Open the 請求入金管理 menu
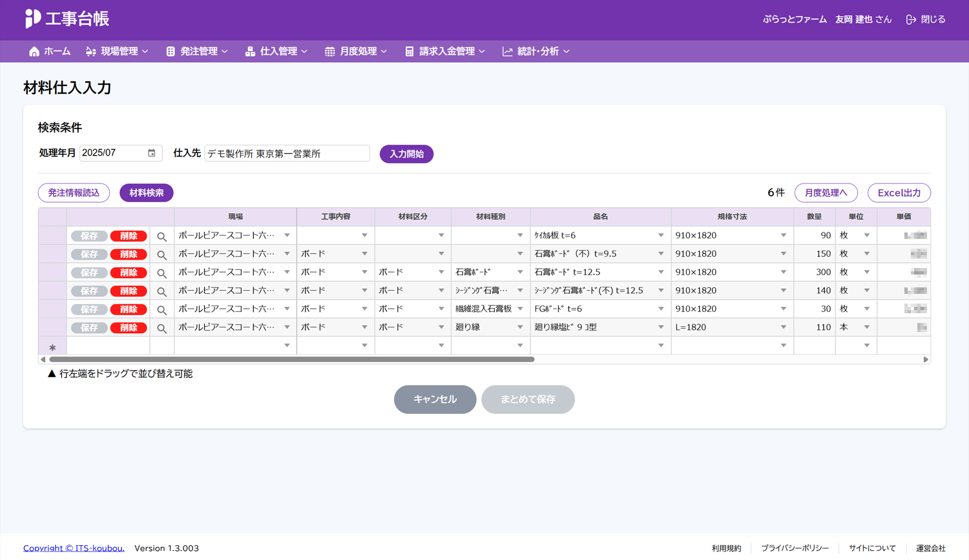 [x=445, y=52]
